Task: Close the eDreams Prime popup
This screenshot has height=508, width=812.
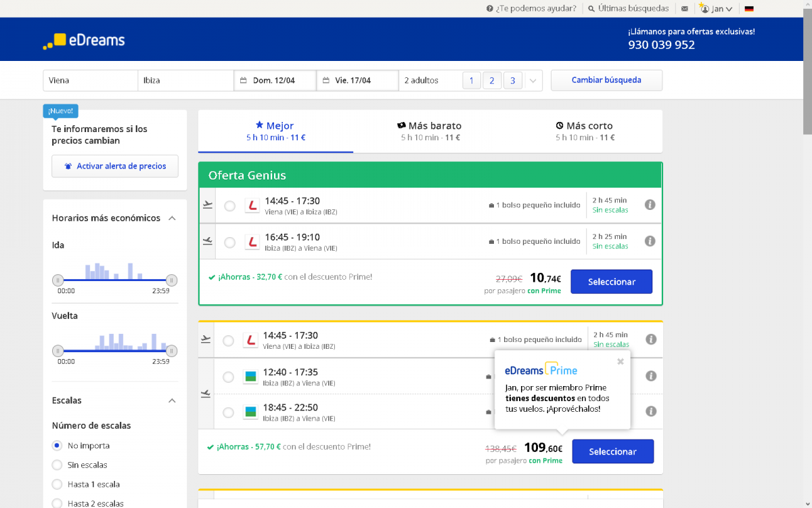Action: pos(621,362)
